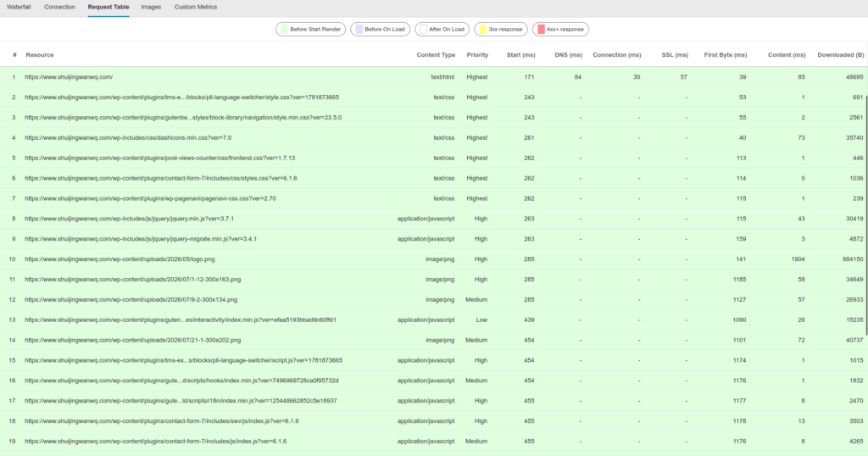This screenshot has height=456, width=868.
Task: Click the 884150 downloaded bytes cell
Action: click(852, 259)
